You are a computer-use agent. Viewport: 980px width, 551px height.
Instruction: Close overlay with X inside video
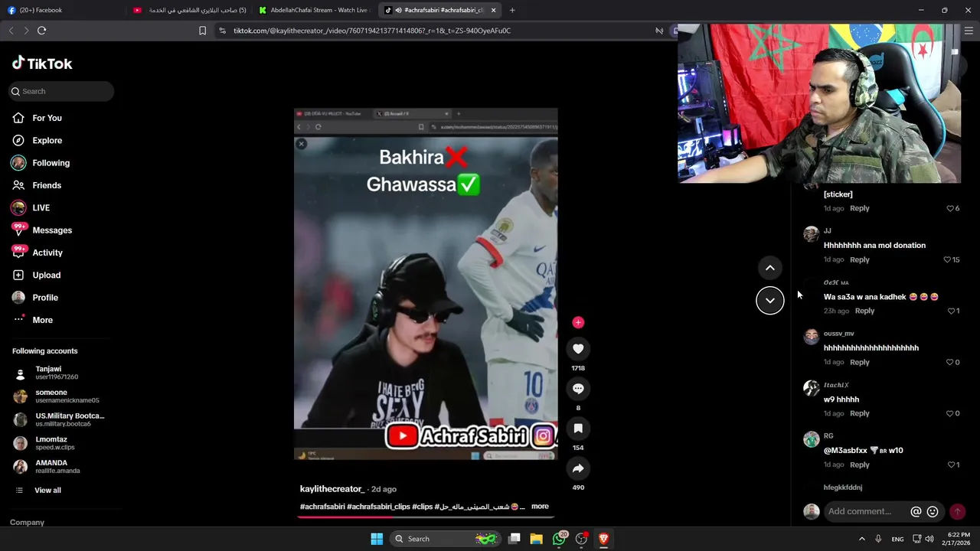(302, 144)
